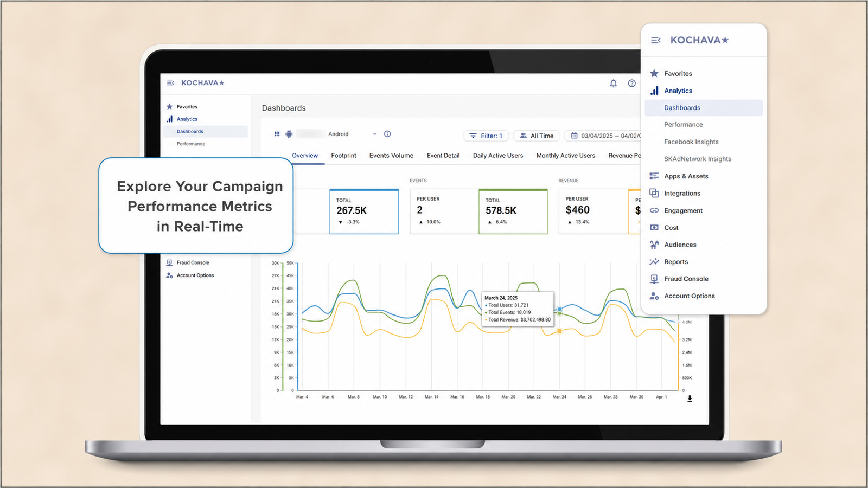
Task: Click the info icon next to app selector
Action: [387, 134]
